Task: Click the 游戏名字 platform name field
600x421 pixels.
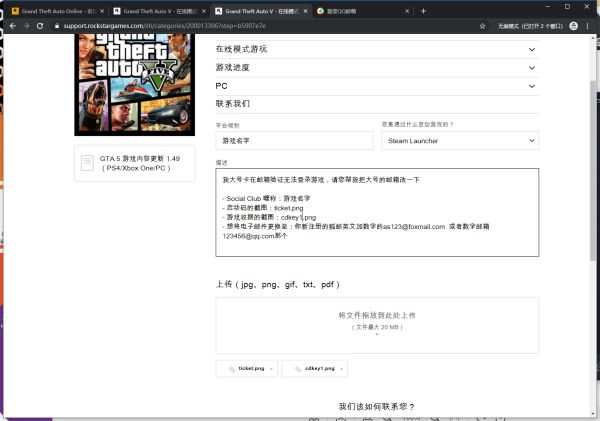Action: (294, 141)
